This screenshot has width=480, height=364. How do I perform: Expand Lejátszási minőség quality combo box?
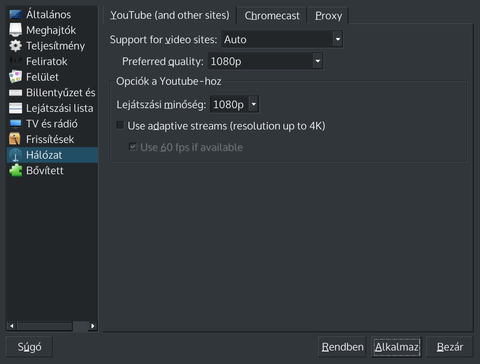pos(234,104)
